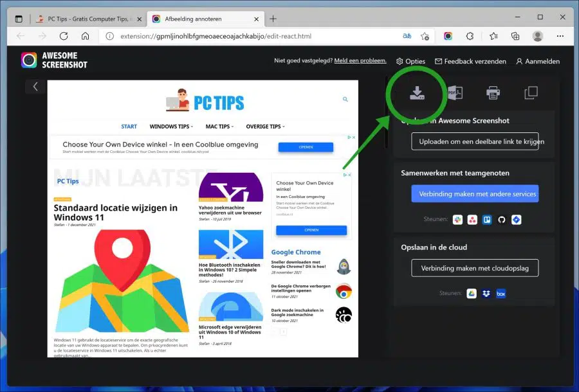The width and height of the screenshot is (579, 392).
Task: Close the Afbeelding annoteren tab
Action: tap(256, 19)
